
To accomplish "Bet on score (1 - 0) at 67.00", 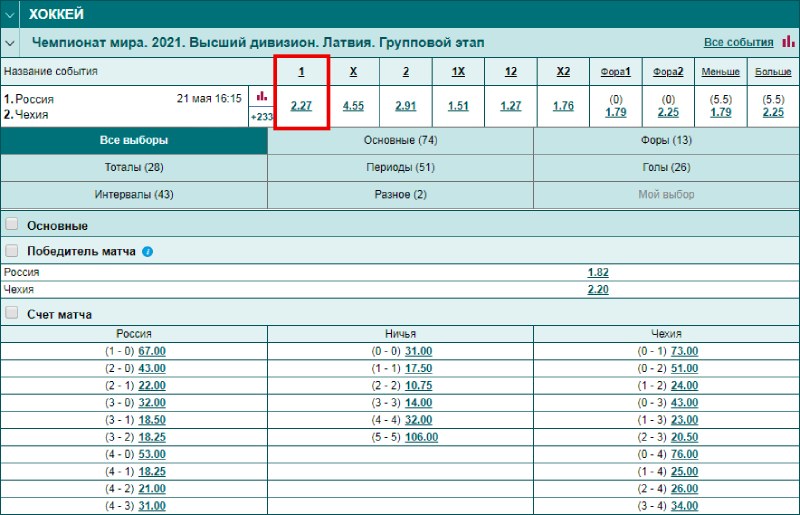I will [x=152, y=351].
